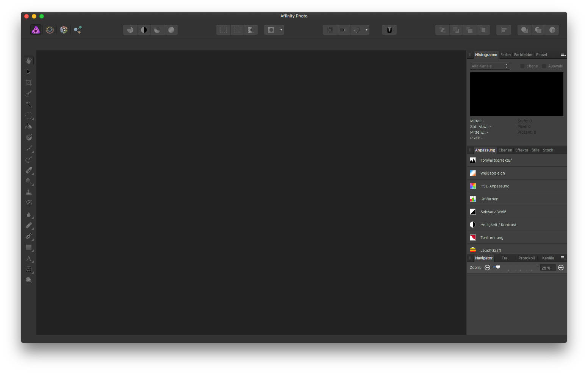This screenshot has height=373, width=588.
Task: Open the snapping options dropdown arrow
Action: pos(366,30)
